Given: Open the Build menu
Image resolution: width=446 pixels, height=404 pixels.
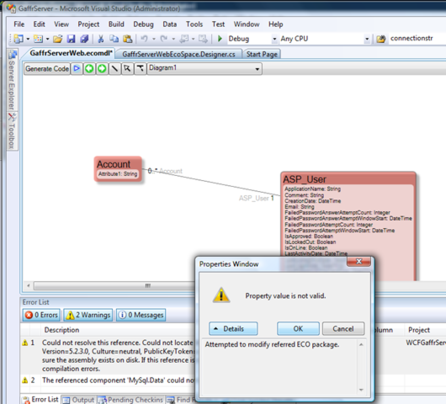Looking at the screenshot, I should tap(116, 24).
